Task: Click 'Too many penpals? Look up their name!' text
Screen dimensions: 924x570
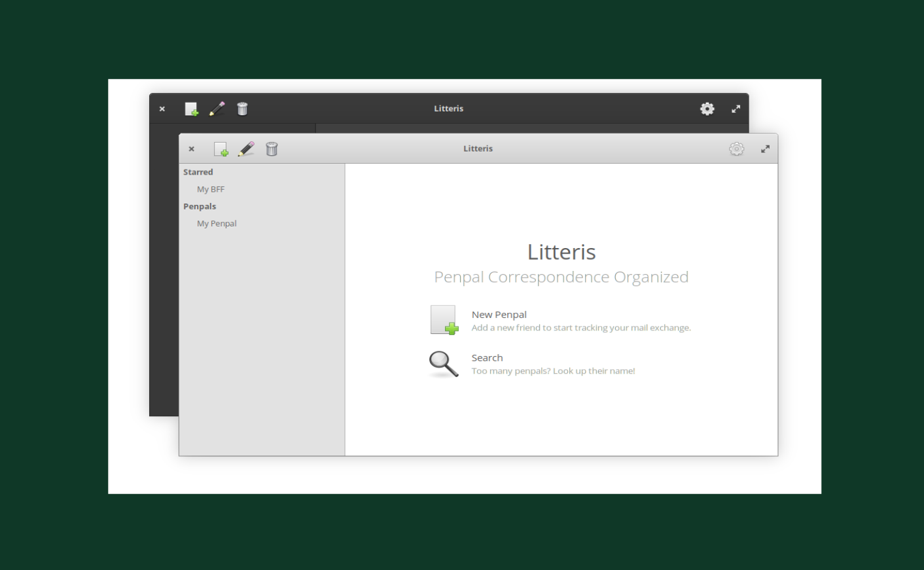Action: 554,371
